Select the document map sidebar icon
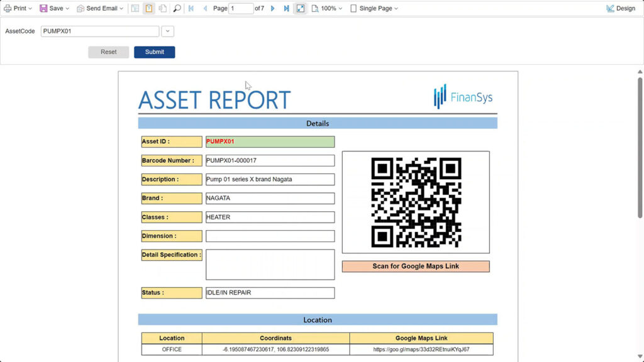Screen dimensions: 644x362 [x=135, y=8]
